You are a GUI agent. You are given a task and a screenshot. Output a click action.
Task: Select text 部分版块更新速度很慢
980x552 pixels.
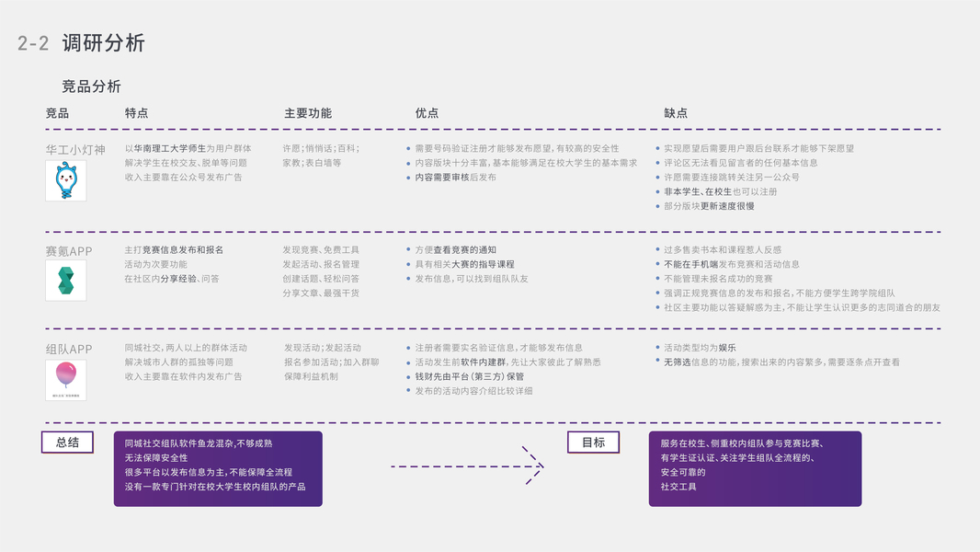tap(709, 206)
